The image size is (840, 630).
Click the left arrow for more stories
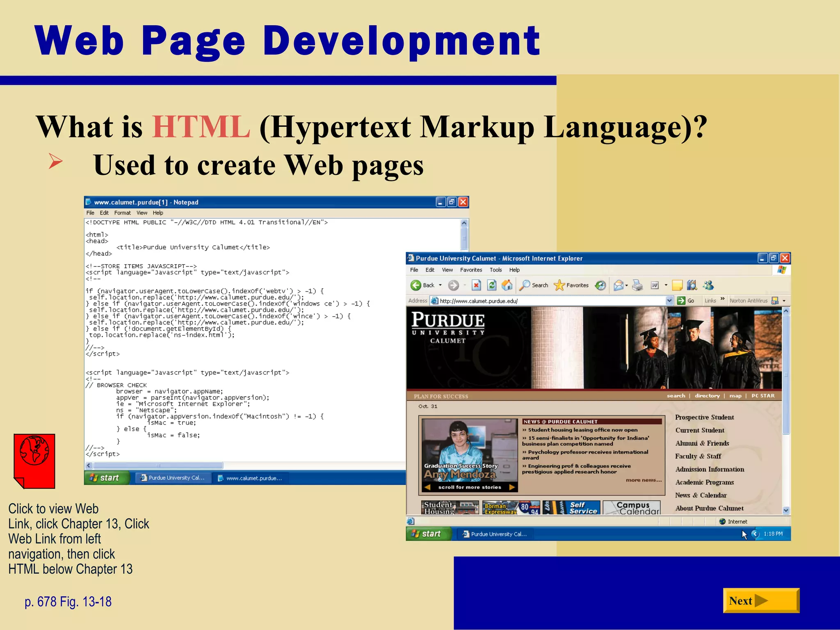[x=427, y=487]
